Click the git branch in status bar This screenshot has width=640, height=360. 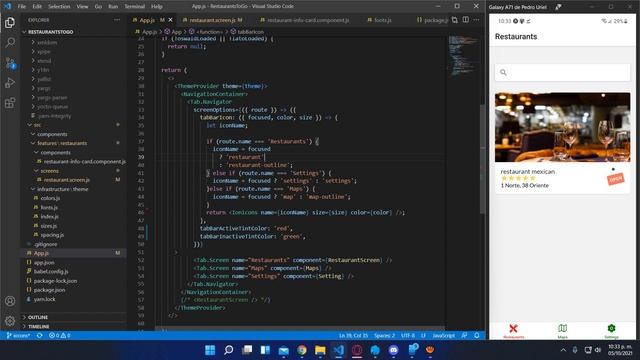pos(18,336)
